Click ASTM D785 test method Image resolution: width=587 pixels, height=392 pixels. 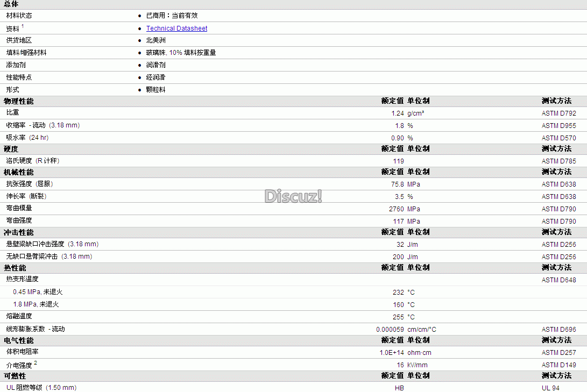pos(559,161)
